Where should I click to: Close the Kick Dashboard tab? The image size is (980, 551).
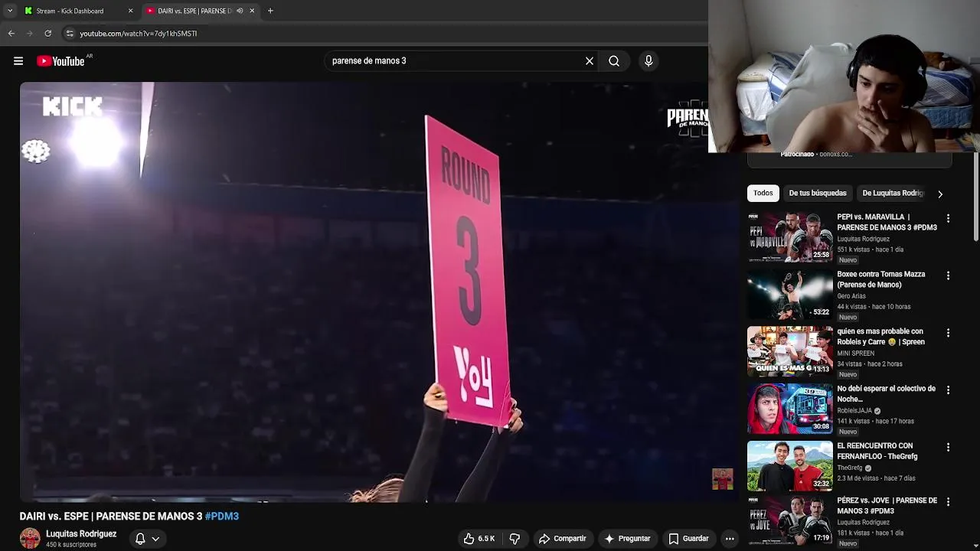[130, 11]
